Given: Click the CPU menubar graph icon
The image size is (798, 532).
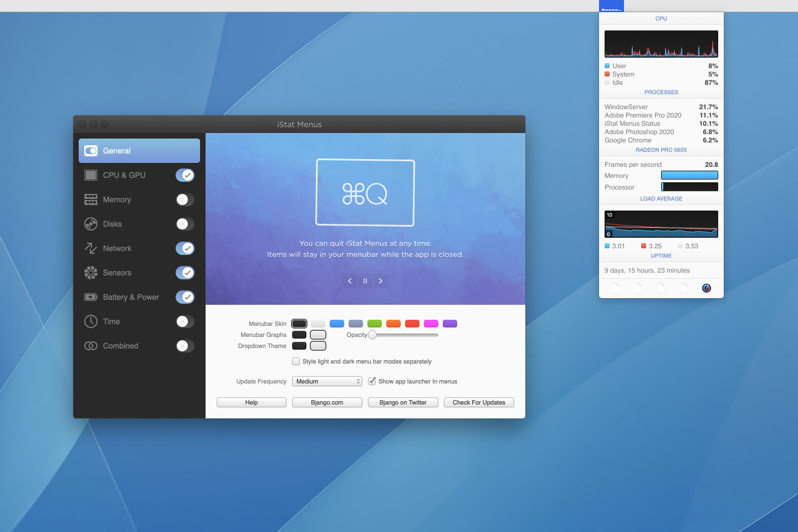Looking at the screenshot, I should tap(611, 6).
